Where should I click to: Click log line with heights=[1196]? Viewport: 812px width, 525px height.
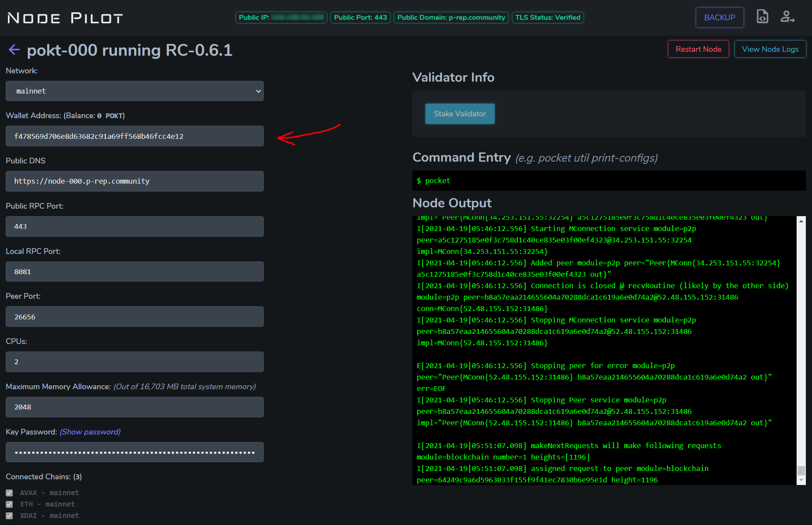[503, 457]
